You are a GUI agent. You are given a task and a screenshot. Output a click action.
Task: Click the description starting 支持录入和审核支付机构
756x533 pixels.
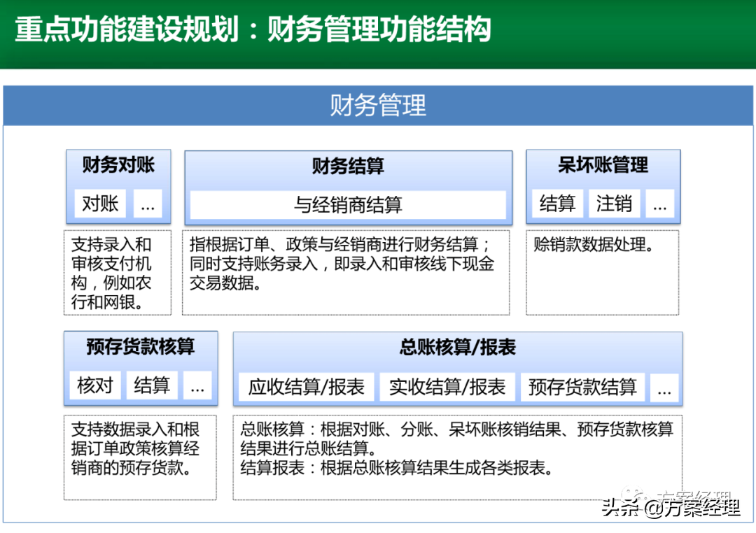click(x=118, y=273)
